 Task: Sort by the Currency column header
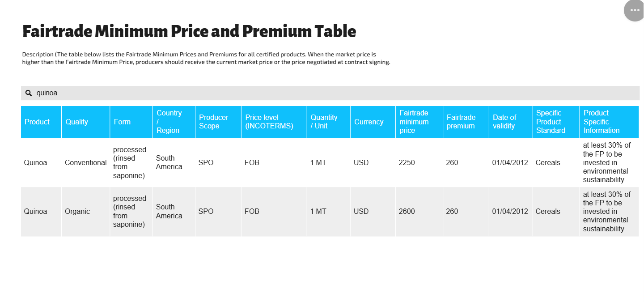pyautogui.click(x=369, y=122)
